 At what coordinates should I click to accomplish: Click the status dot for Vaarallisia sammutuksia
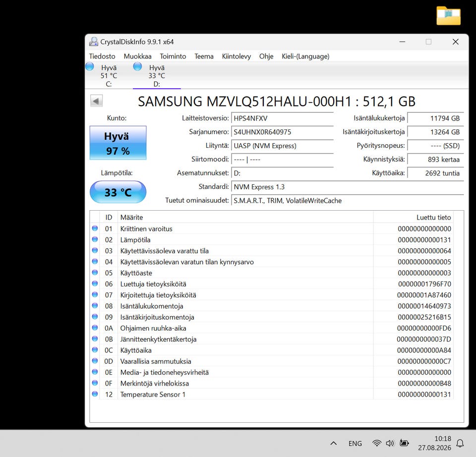[95, 361]
